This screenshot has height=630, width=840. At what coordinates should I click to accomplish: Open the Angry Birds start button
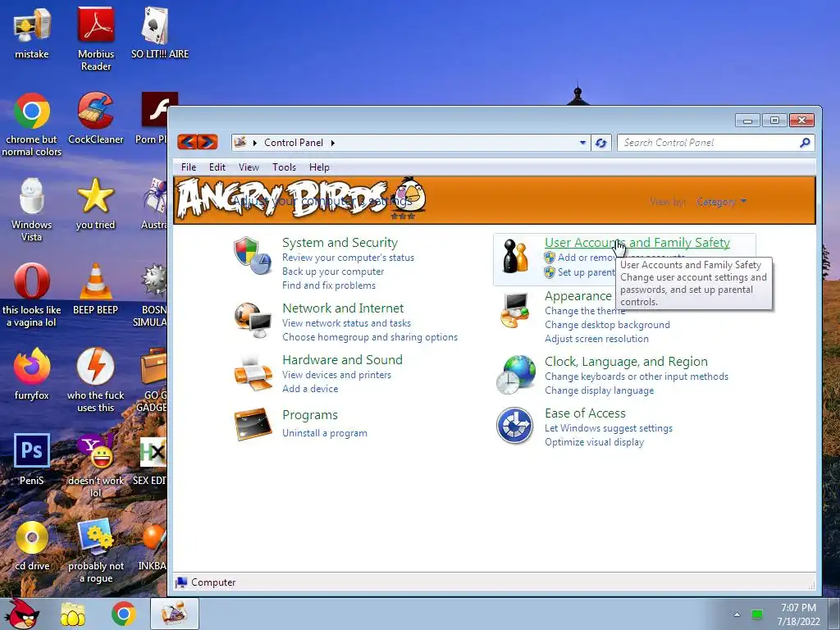pyautogui.click(x=22, y=614)
